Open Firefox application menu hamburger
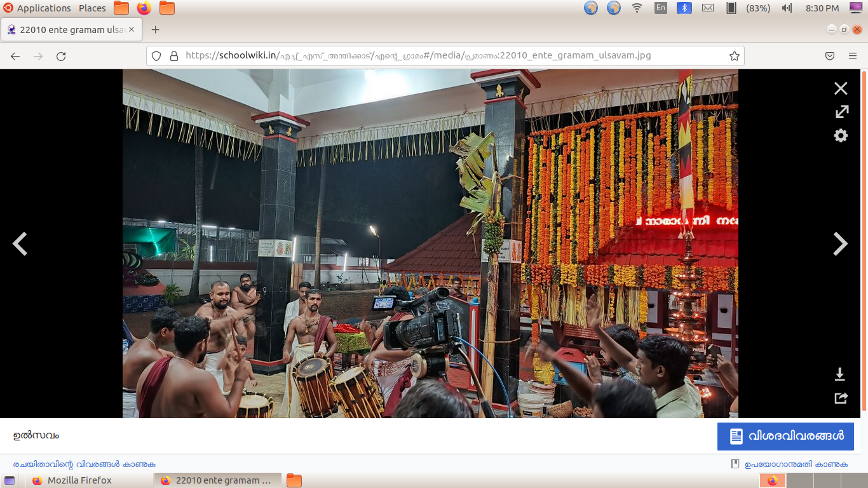The height and width of the screenshot is (488, 868). pos(853,56)
